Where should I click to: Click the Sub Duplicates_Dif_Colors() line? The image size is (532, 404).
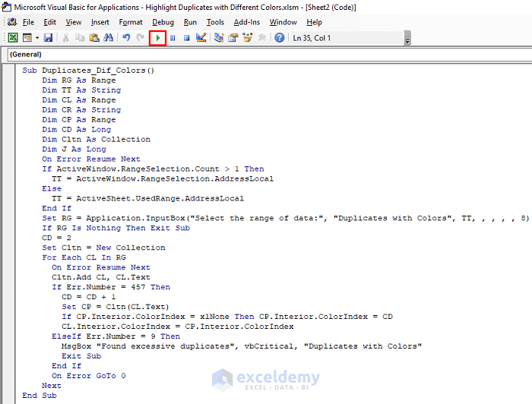[x=88, y=71]
